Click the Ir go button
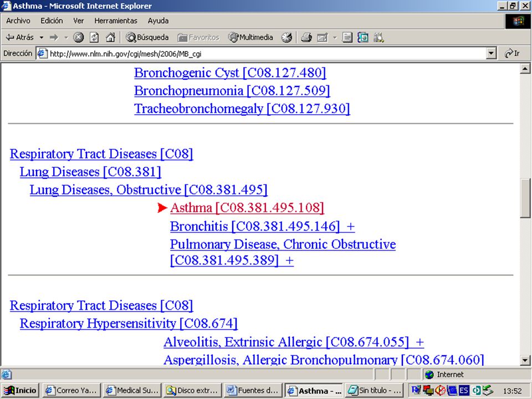Viewport: 532px width, 399px height. pos(512,53)
